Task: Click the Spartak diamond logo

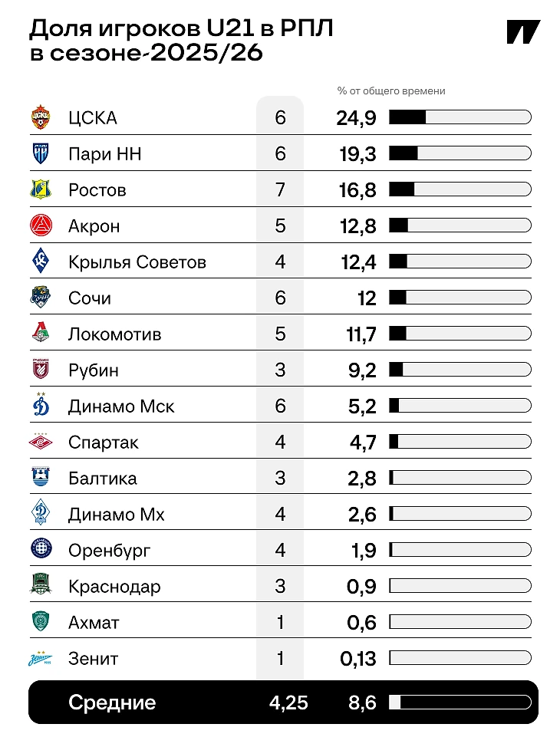Action: coord(41,442)
